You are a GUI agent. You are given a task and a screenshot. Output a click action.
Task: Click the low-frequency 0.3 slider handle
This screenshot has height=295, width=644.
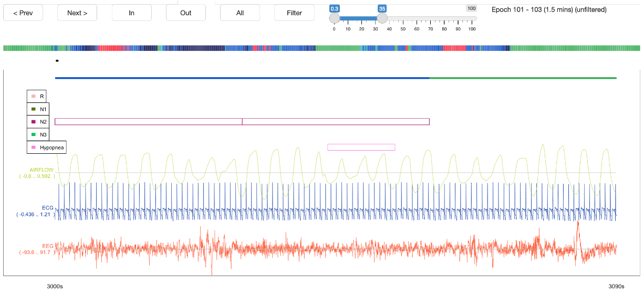(x=335, y=18)
